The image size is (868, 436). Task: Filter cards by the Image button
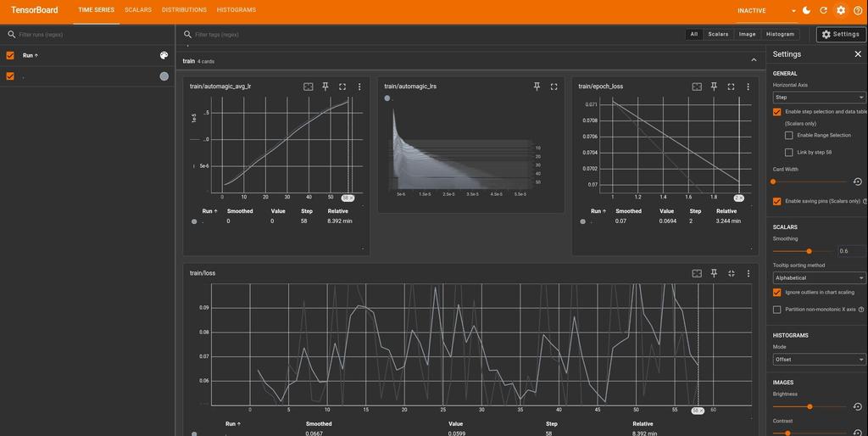pyautogui.click(x=747, y=34)
